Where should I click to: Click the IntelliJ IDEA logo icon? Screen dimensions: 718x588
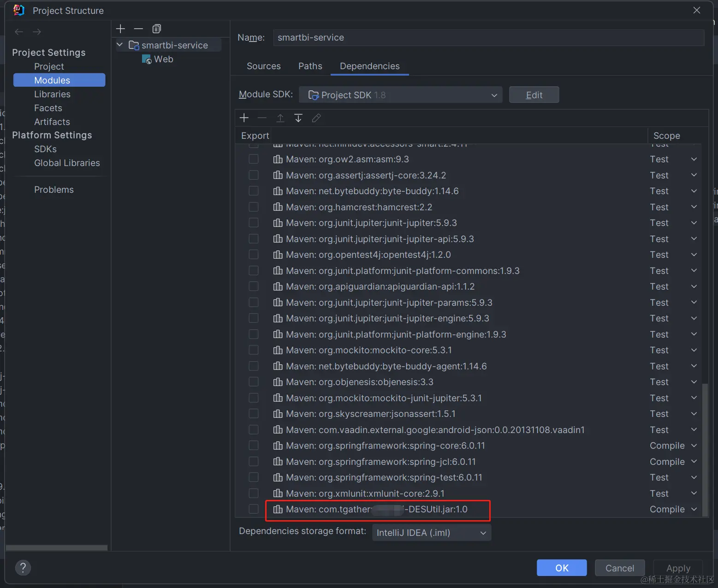pos(18,10)
